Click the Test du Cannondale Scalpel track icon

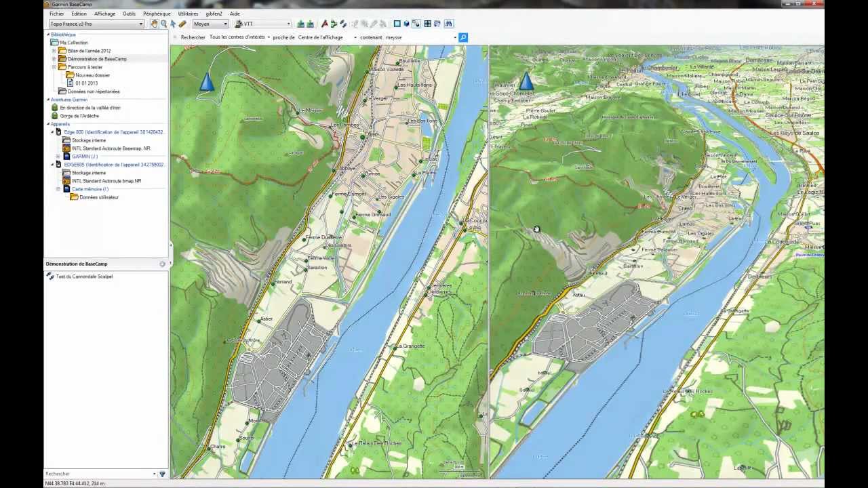[x=50, y=277]
